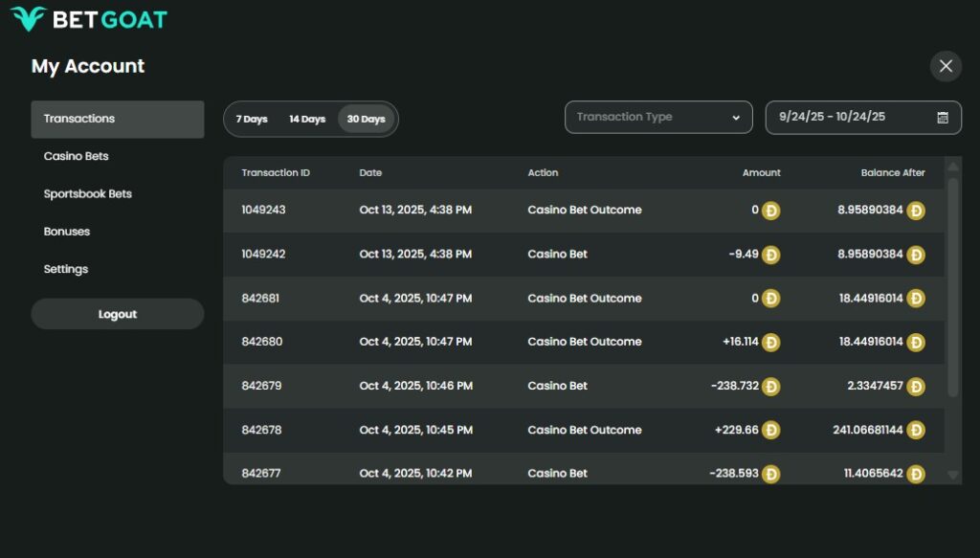This screenshot has height=558, width=980.
Task: Select the 14 Days range filter
Action: tap(307, 120)
